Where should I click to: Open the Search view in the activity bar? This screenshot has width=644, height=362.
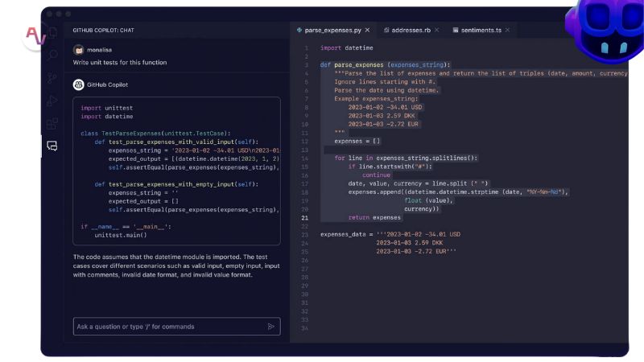point(52,55)
